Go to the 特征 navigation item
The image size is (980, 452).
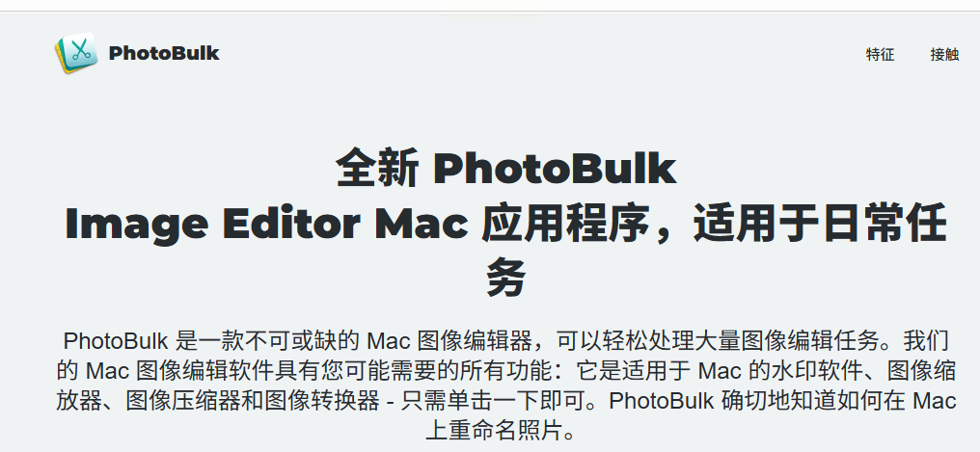880,54
